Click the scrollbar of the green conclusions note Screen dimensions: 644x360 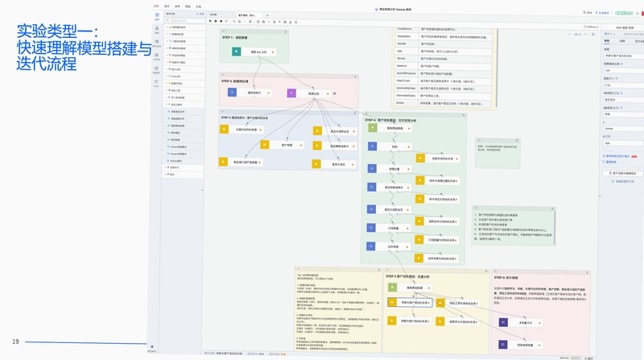(555, 228)
